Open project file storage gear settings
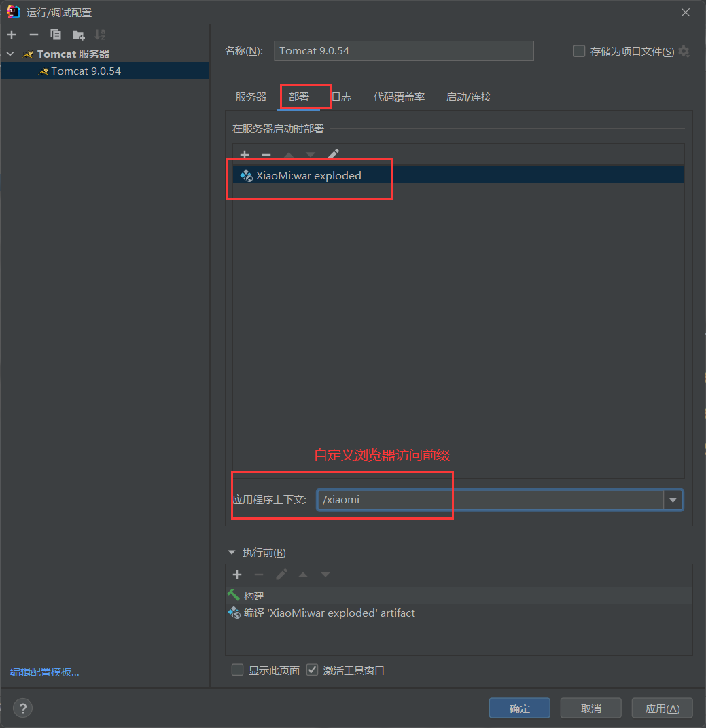This screenshot has height=728, width=706. (x=684, y=51)
